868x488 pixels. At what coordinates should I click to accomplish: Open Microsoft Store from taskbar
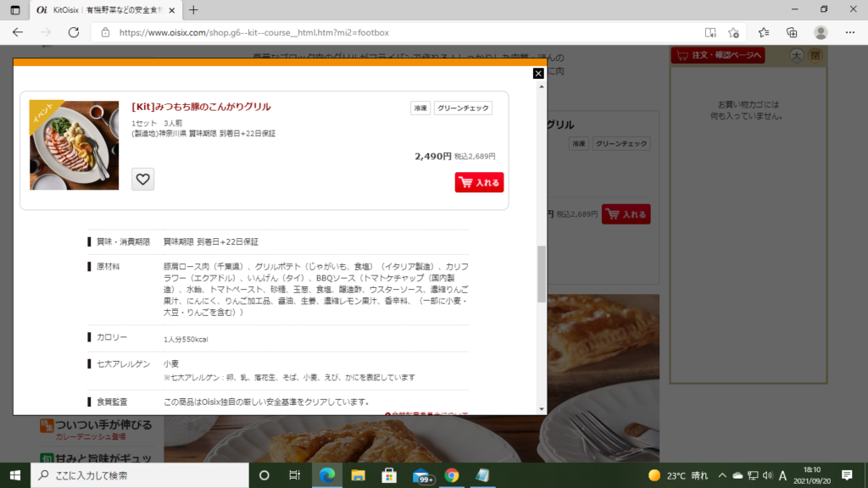point(389,475)
